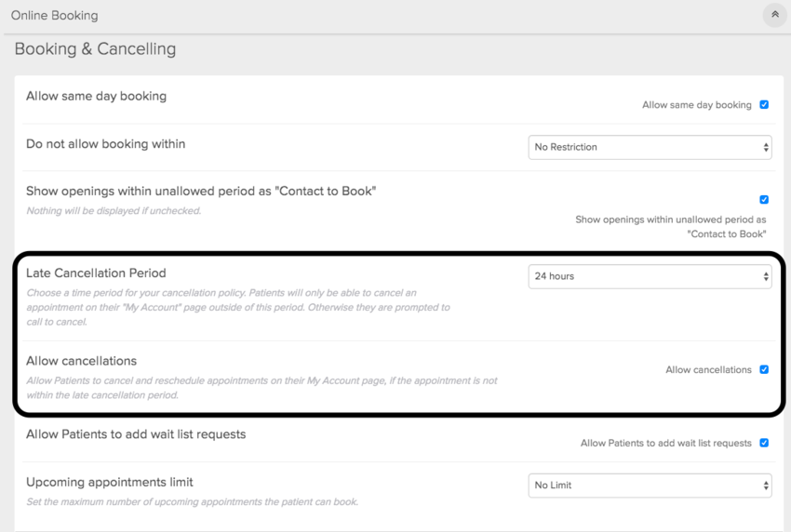Click the small label beside Allow cancellations checkbox
The width and height of the screenshot is (791, 532).
[708, 370]
